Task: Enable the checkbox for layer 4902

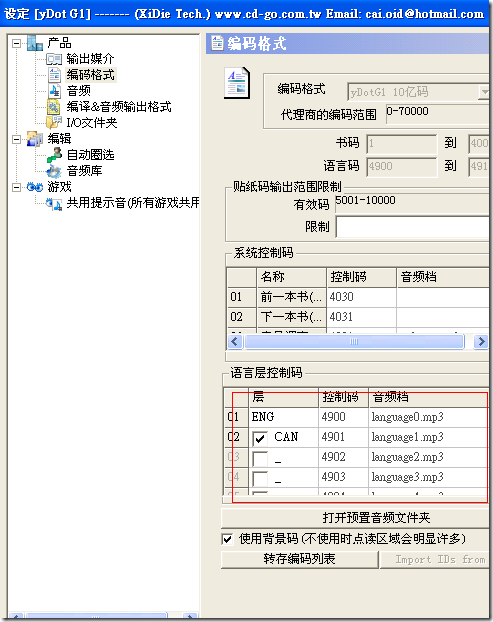Action: [x=260, y=458]
